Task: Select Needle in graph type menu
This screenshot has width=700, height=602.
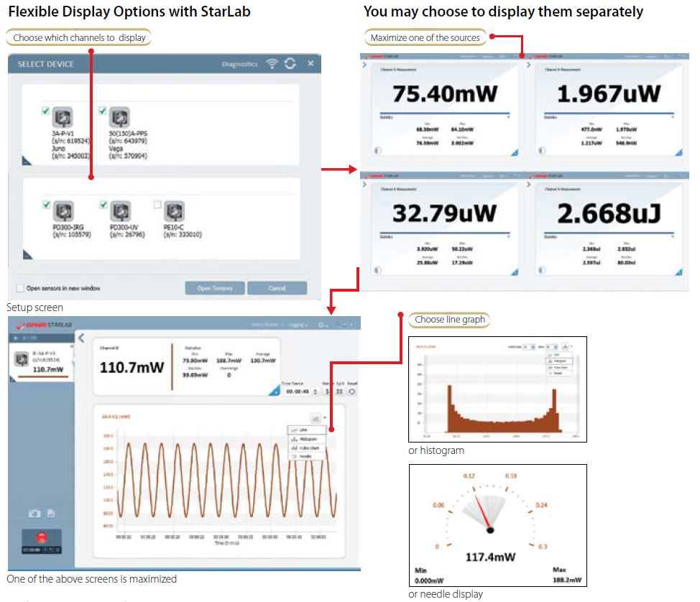Action: point(306,456)
